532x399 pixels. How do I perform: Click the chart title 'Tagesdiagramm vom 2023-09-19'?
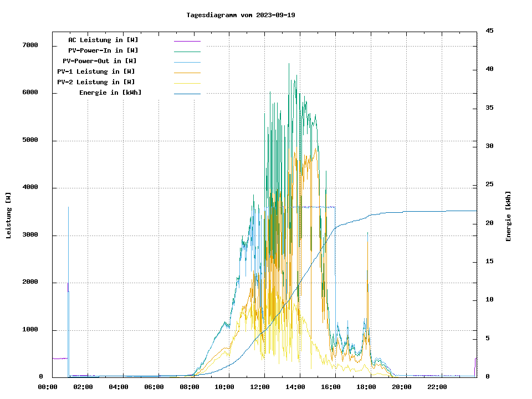click(241, 15)
